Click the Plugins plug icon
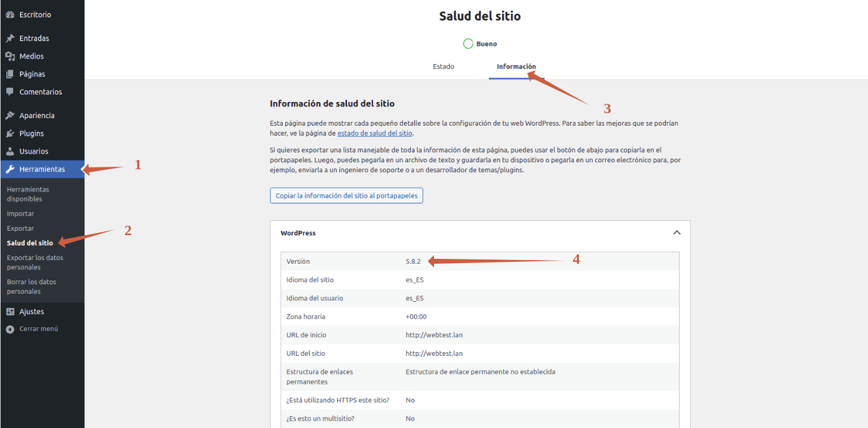The height and width of the screenshot is (428, 868). pos(10,133)
